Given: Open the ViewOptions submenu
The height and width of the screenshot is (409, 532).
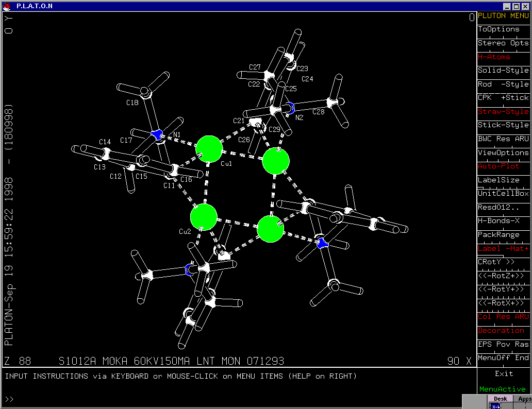Looking at the screenshot, I should [503, 152].
